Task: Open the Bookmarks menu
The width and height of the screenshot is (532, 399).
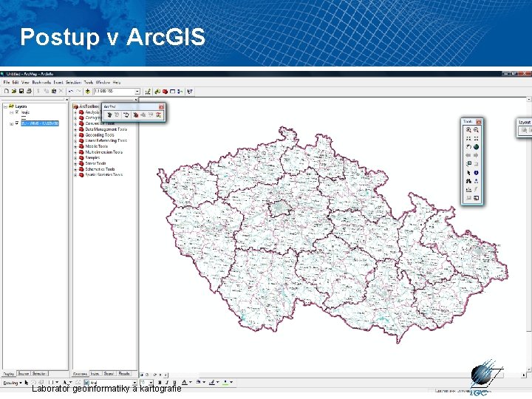Action: point(41,83)
